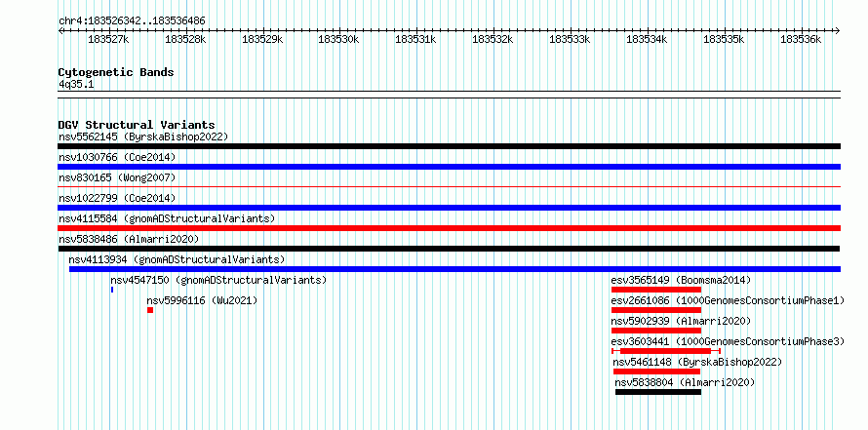Open esv3603441 (1000GenomesConsortiumPhase3) label
The height and width of the screenshot is (430, 868).
(x=728, y=341)
